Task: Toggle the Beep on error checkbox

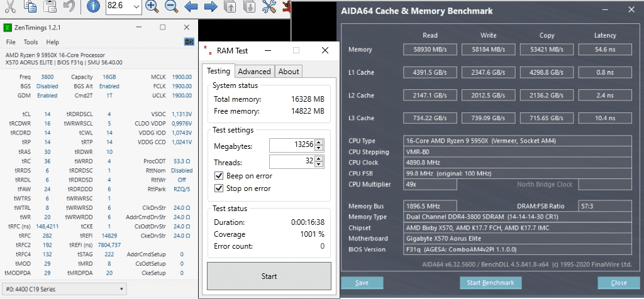Action: click(x=219, y=175)
